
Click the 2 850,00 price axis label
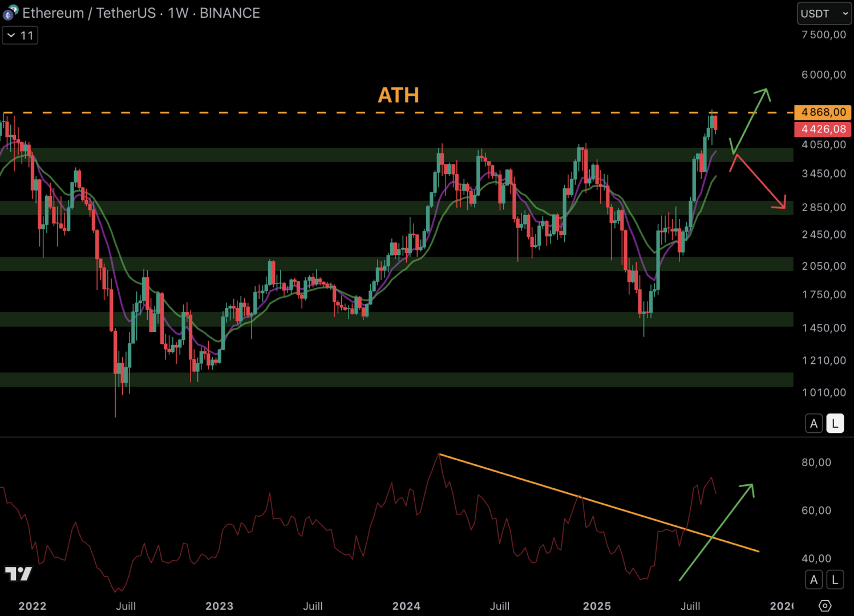coord(824,208)
